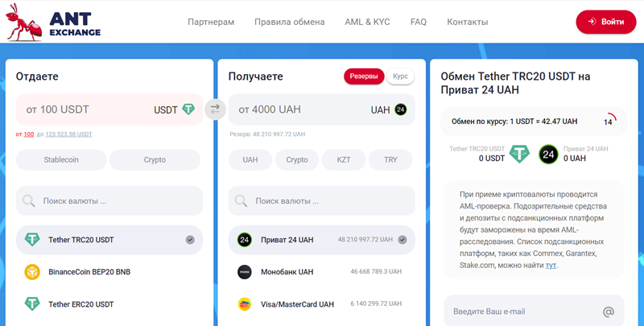Open the AML & KYC page
The width and height of the screenshot is (644, 326).
(x=367, y=22)
